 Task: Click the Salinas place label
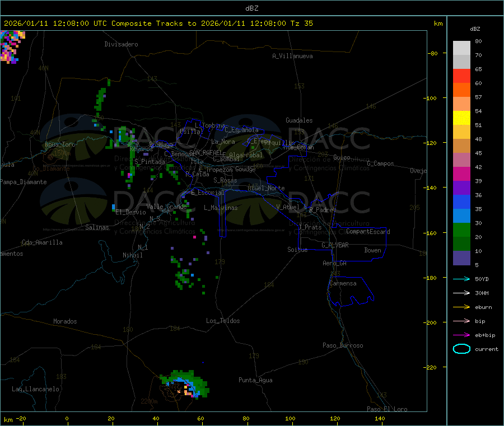point(97,227)
